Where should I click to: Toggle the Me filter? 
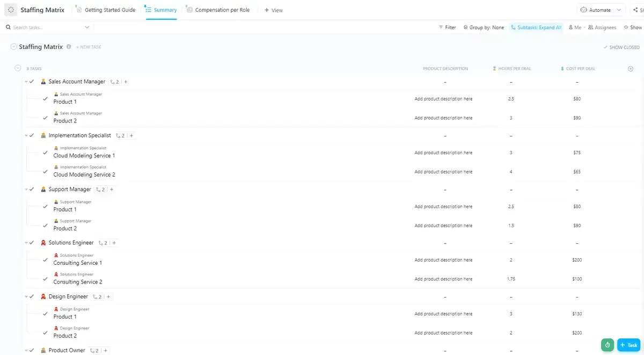coord(575,27)
